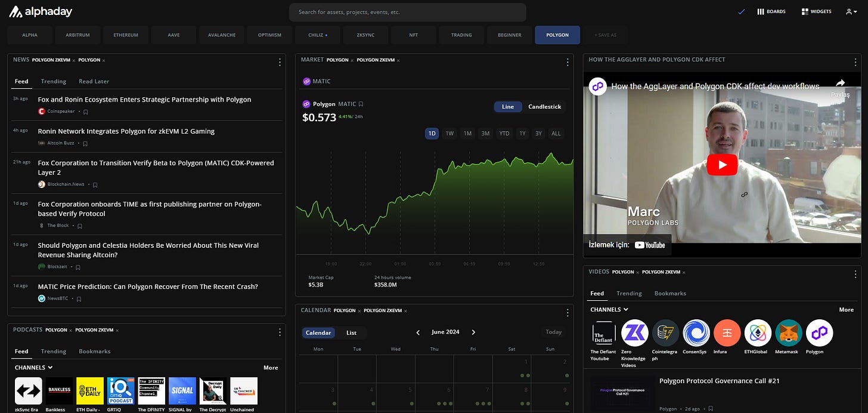Click the share arrow on video
Screen dimensions: 868x413
pos(841,84)
